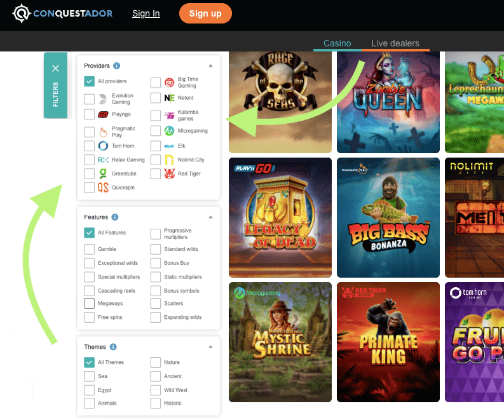Open the Nolimit City game thumbnail

pyautogui.click(x=474, y=217)
